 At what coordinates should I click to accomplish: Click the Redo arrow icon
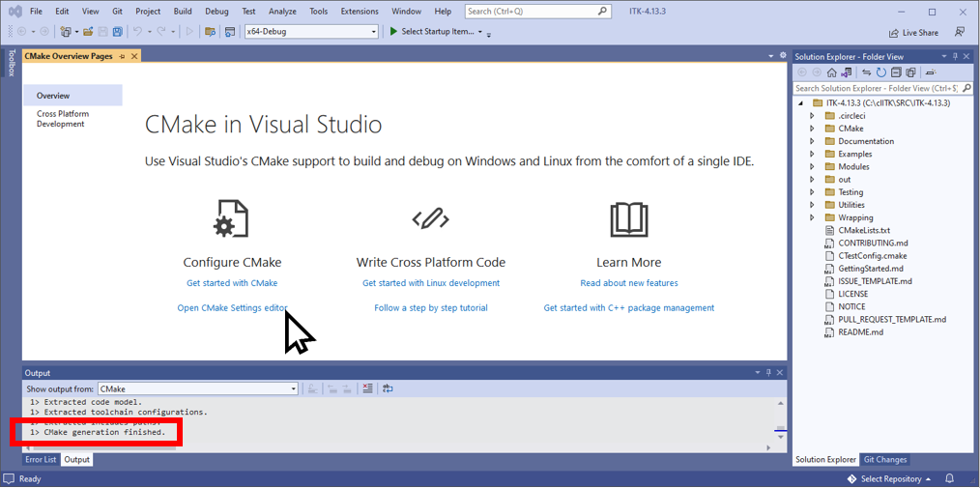(x=161, y=31)
